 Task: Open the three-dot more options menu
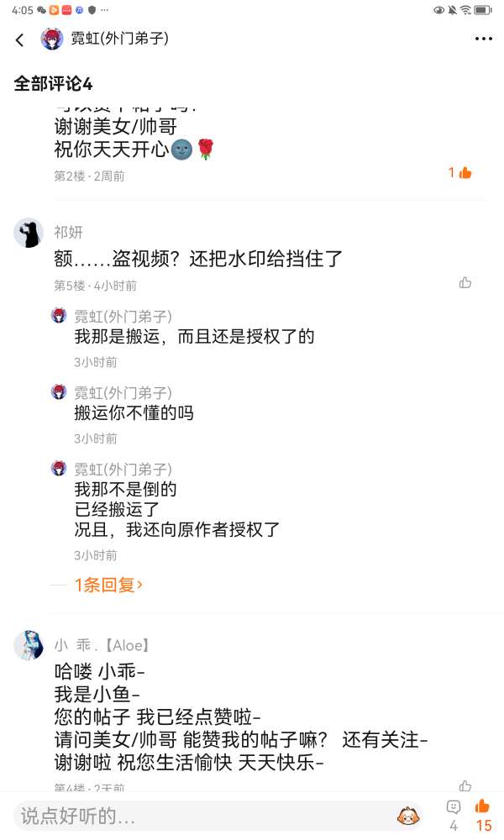483,39
